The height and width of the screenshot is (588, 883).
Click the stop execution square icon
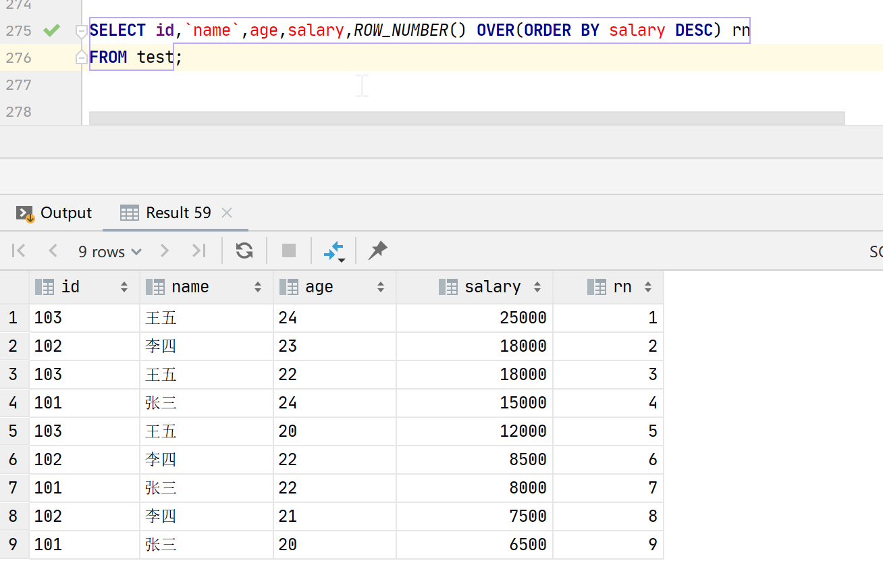pyautogui.click(x=289, y=251)
